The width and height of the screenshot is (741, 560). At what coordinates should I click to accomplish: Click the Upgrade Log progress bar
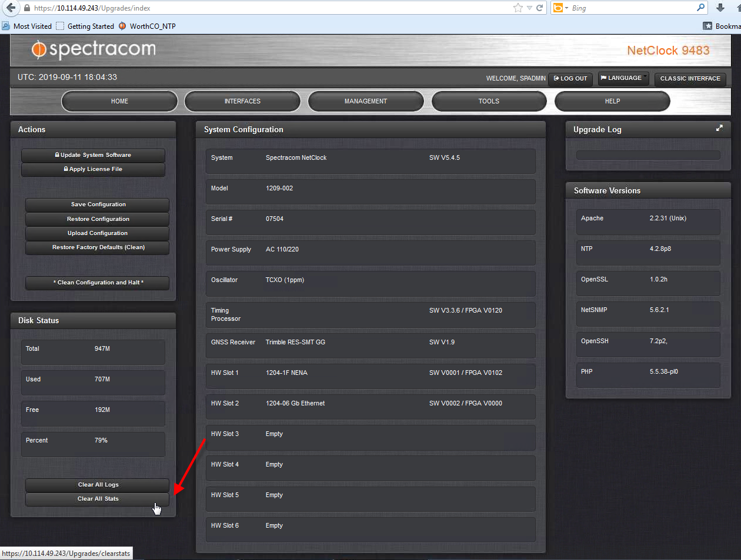648,155
